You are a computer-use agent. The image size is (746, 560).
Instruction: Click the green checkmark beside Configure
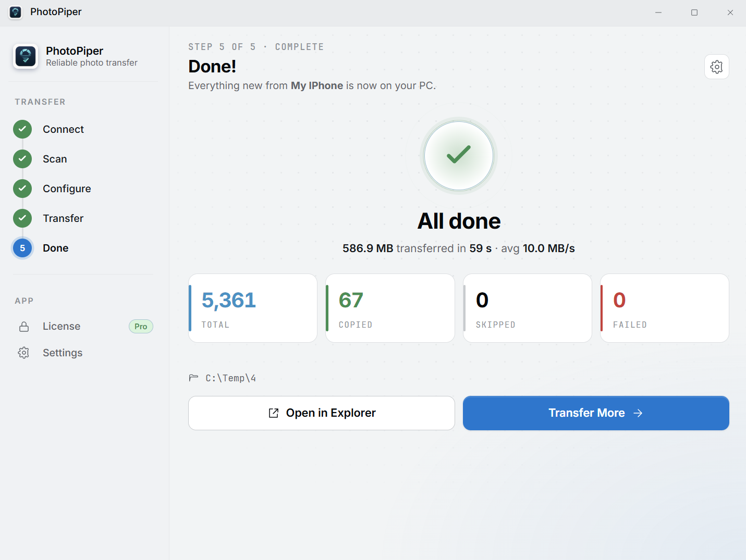click(22, 189)
